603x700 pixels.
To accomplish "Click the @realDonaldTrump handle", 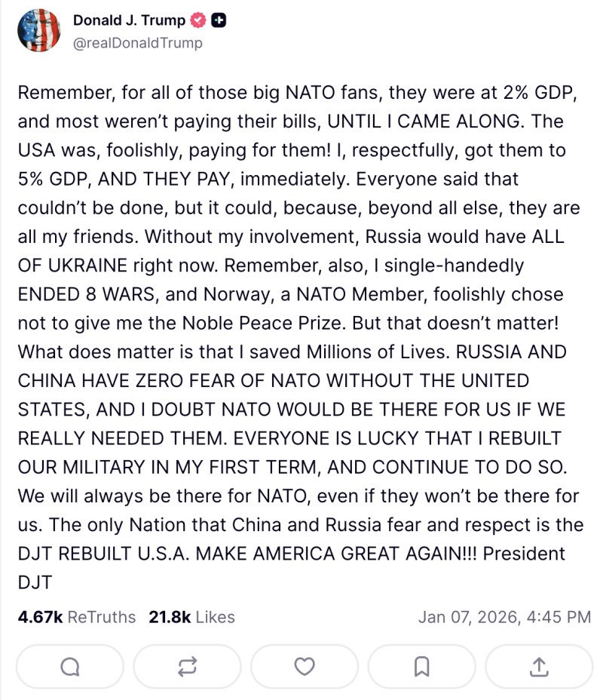I will click(132, 43).
